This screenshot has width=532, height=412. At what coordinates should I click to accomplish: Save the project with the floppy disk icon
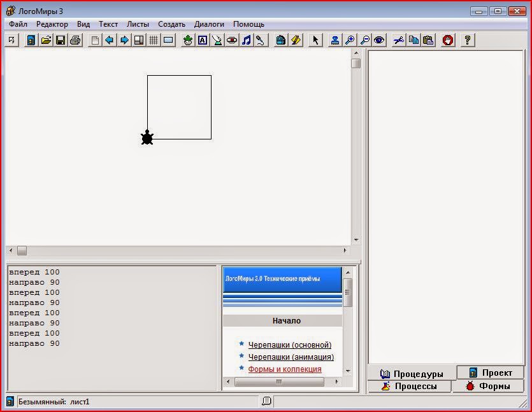coord(61,40)
